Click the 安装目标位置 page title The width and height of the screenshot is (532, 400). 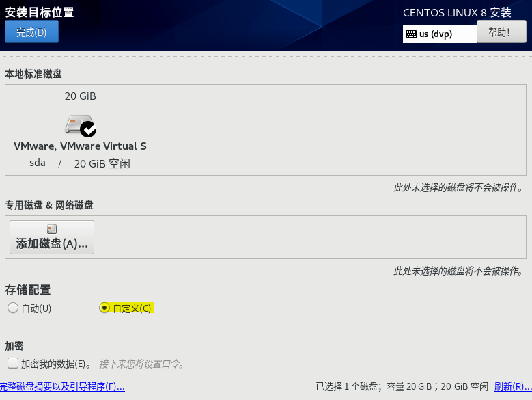[x=40, y=12]
